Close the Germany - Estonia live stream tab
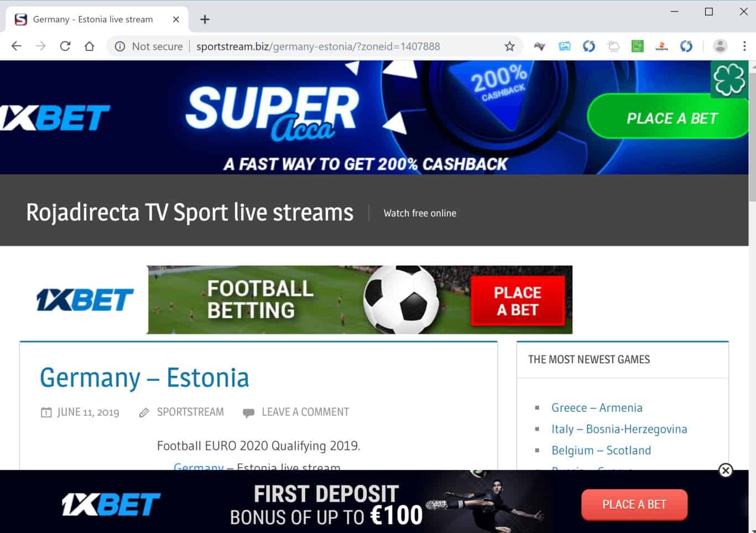 point(176,19)
